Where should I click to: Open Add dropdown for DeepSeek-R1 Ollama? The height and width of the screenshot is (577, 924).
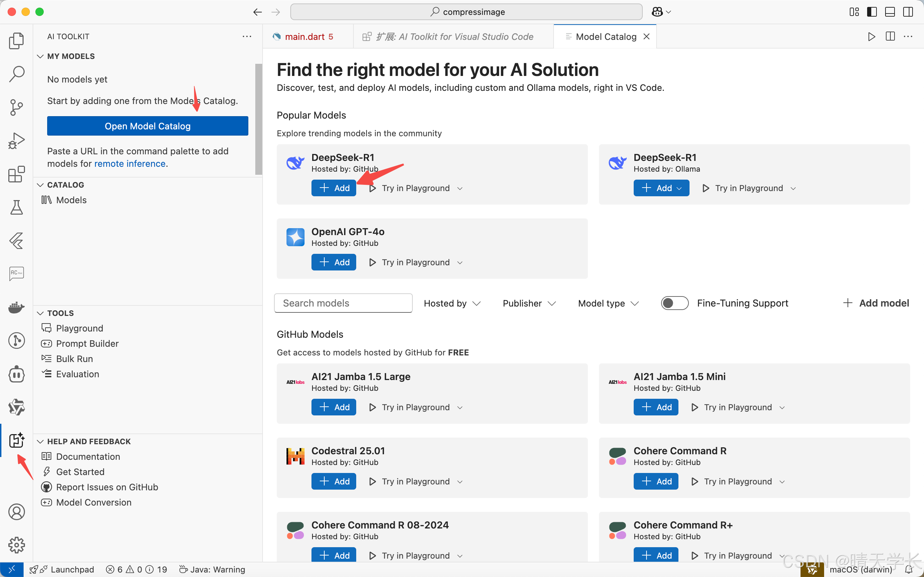coord(679,188)
